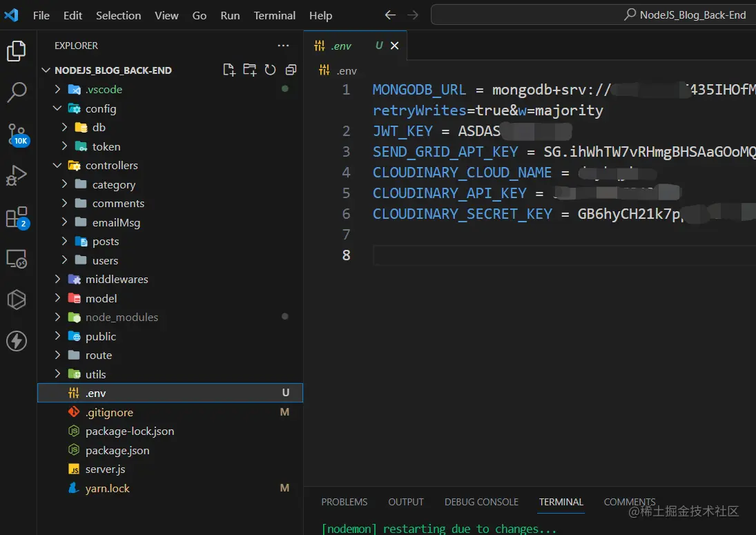
Task: Refresh the Explorer file tree
Action: [x=271, y=70]
